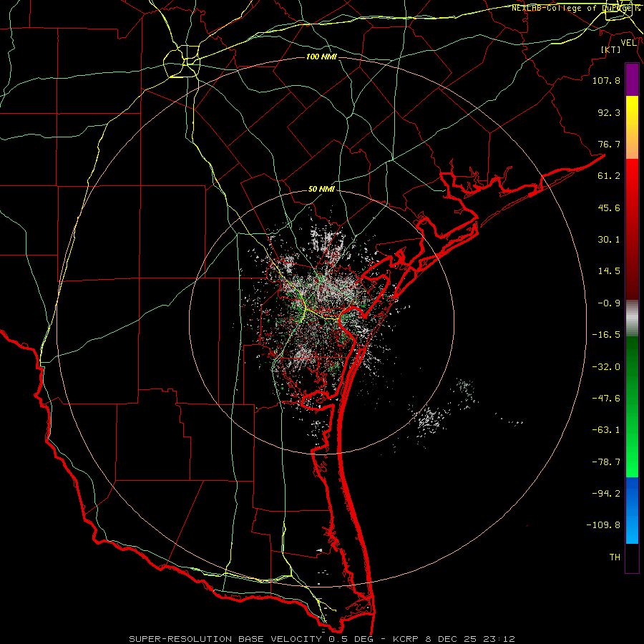Click the SUPER-RESOLUTION BASE VELOCITY caption text
Image resolution: width=644 pixels, height=644 pixels.
tap(227, 639)
